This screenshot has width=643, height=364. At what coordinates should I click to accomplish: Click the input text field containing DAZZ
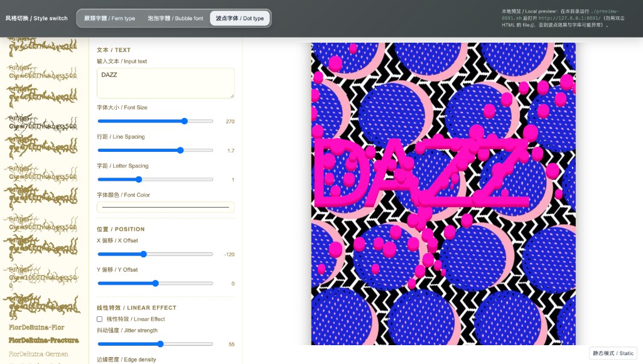point(165,82)
